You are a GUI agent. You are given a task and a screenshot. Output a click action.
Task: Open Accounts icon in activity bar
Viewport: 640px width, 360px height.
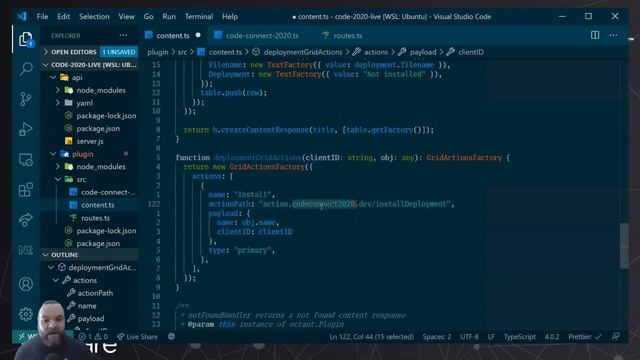[x=26, y=284]
